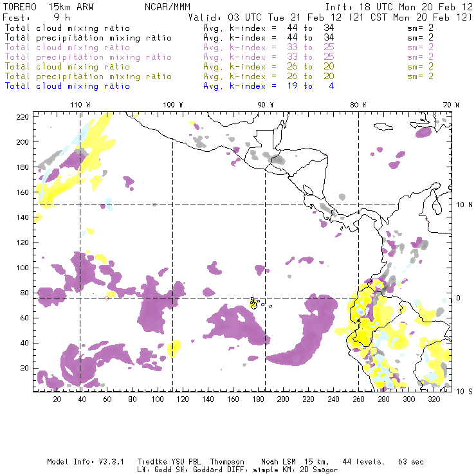Click the '44 levels,' footer text
This screenshot has height=476, width=476.
363,462
